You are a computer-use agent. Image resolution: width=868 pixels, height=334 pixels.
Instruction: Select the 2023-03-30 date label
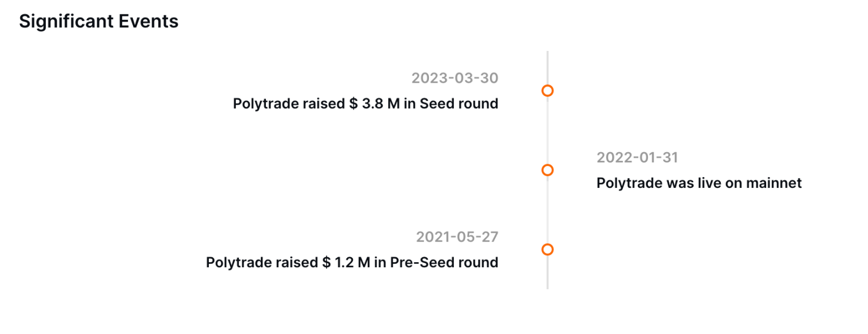pyautogui.click(x=455, y=78)
